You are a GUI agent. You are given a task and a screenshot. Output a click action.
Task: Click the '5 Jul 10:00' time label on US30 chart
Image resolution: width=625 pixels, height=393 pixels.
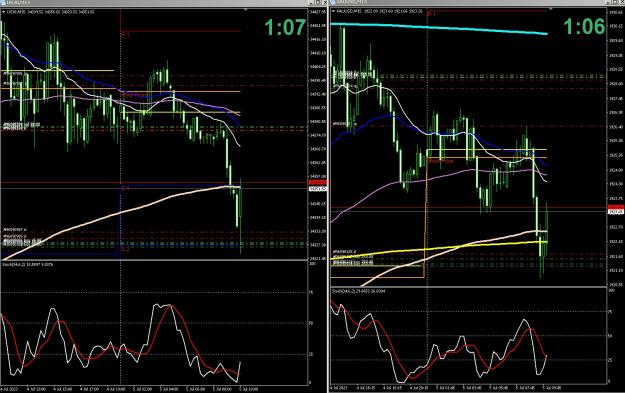[249, 388]
